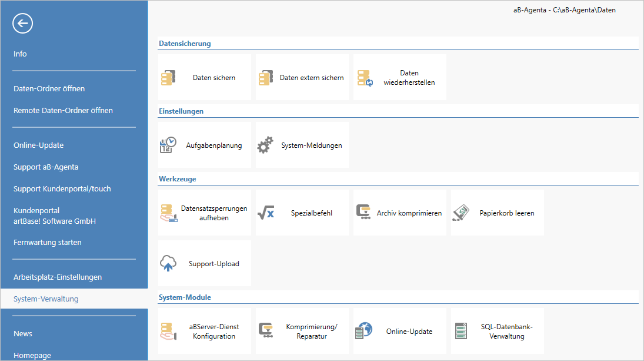
Task: Click the Komprimierung/Reparatur icon
Action: coord(266,330)
